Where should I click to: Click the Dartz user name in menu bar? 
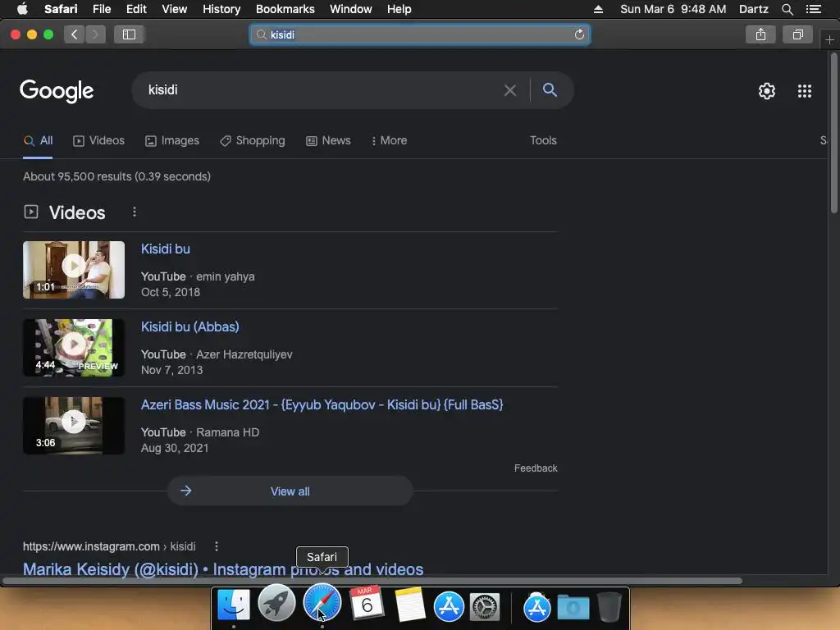coord(753,9)
